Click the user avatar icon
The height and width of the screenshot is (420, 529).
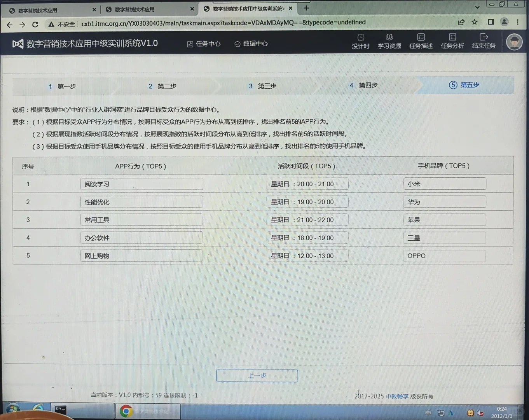point(514,42)
